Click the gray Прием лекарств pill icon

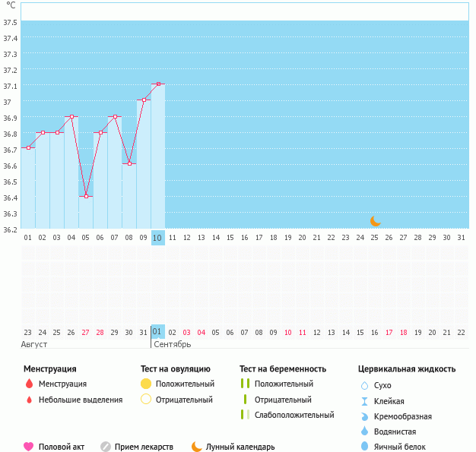[106, 447]
